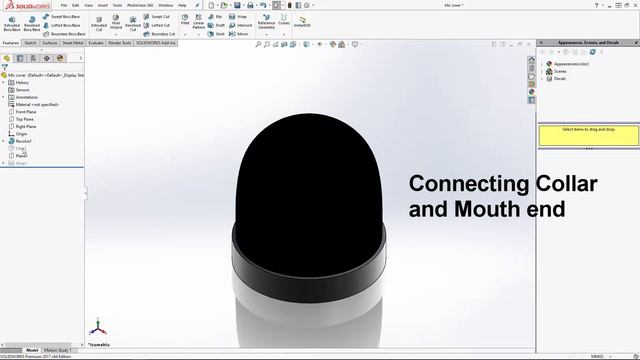Open the Insert menu
Image resolution: width=640 pixels, height=360 pixels.
[102, 5]
